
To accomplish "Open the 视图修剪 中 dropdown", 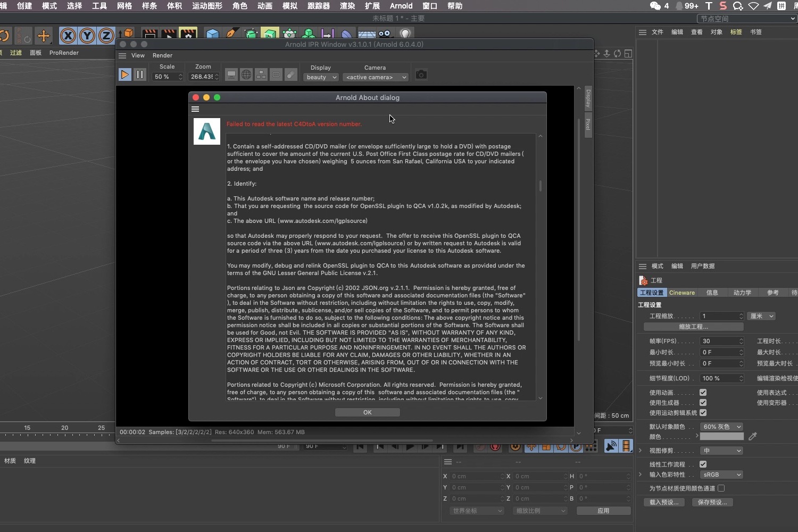I will (721, 451).
